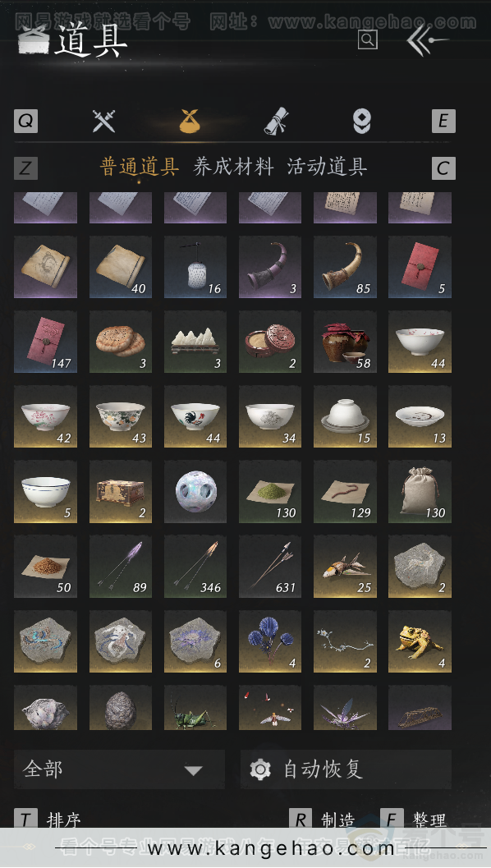The image size is (491, 868).
Task: Select the crossed swords weapons category
Action: click(x=103, y=121)
